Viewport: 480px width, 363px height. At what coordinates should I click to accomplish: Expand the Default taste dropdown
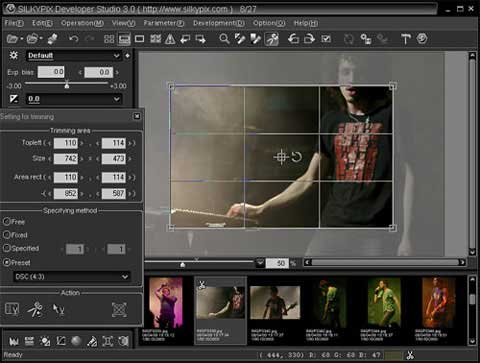(73, 56)
